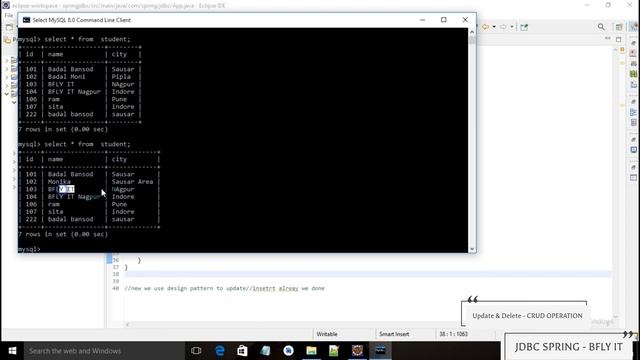Click the code comment on line 40
The width and height of the screenshot is (640, 360).
click(224, 288)
